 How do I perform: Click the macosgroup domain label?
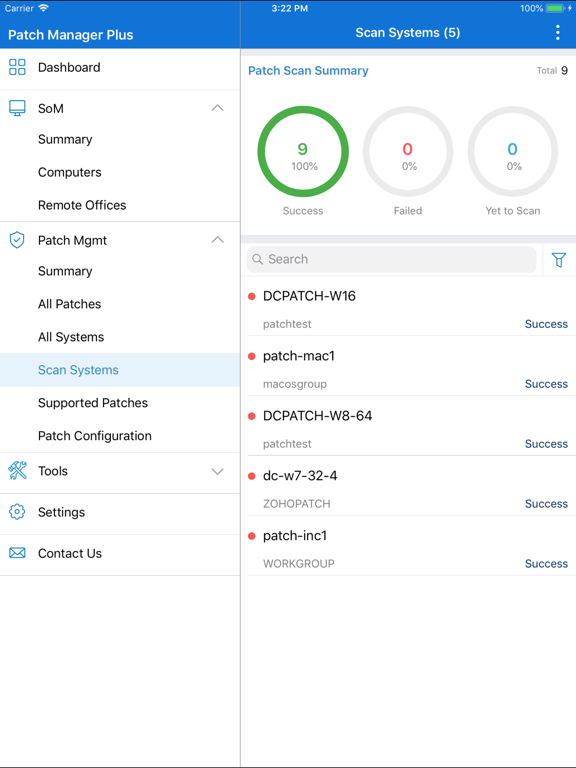click(295, 384)
